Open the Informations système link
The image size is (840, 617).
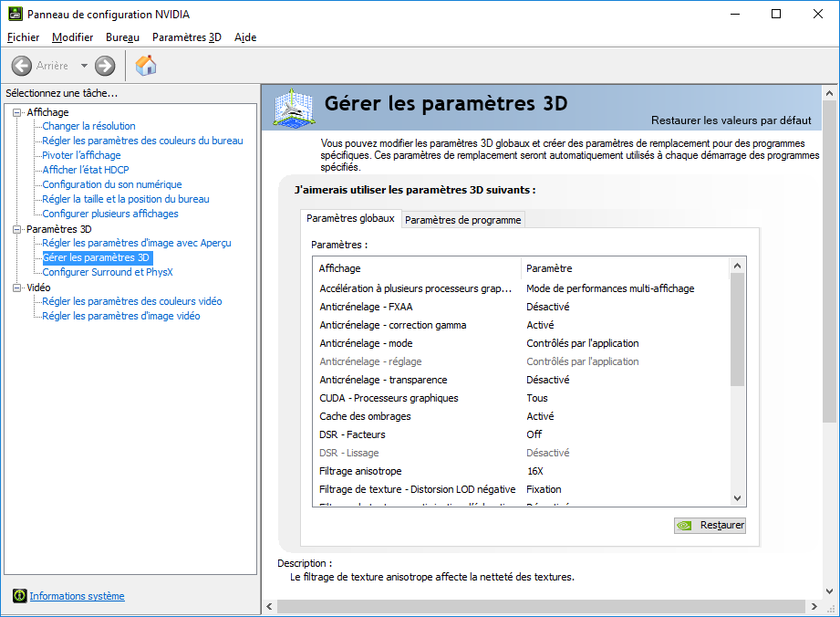77,596
